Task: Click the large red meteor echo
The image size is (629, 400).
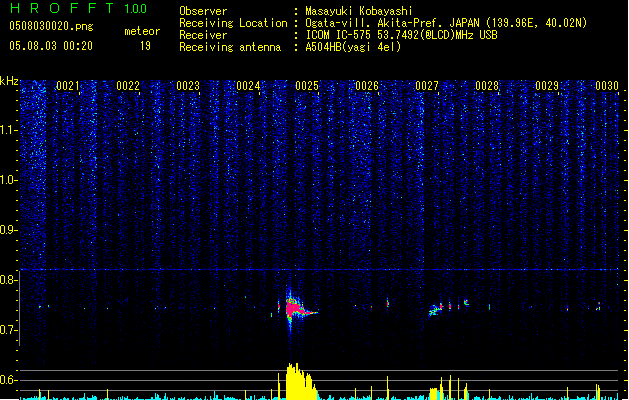Action: (x=294, y=309)
